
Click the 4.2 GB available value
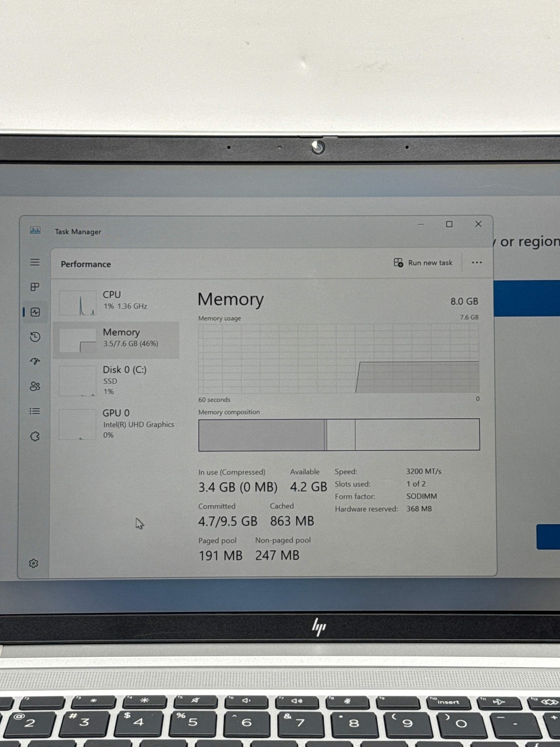click(308, 487)
